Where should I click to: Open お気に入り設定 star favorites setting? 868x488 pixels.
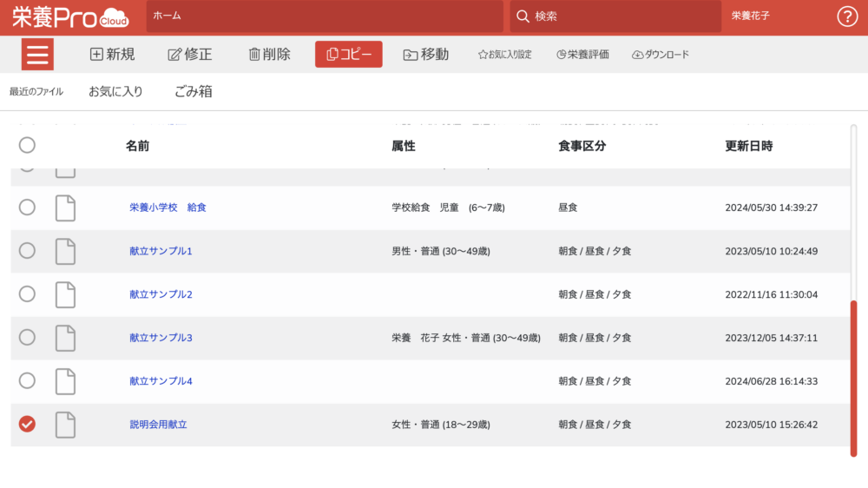click(x=504, y=55)
